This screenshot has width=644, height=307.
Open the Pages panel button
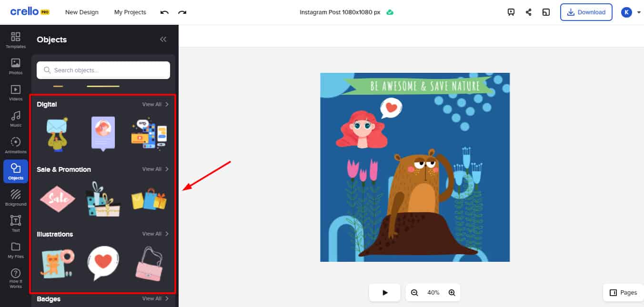coord(623,293)
